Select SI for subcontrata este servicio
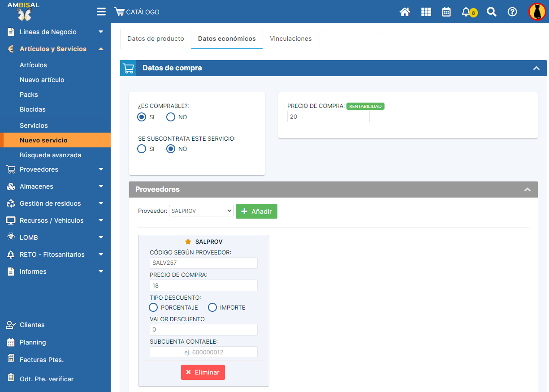This screenshot has height=392, width=549. click(x=142, y=149)
